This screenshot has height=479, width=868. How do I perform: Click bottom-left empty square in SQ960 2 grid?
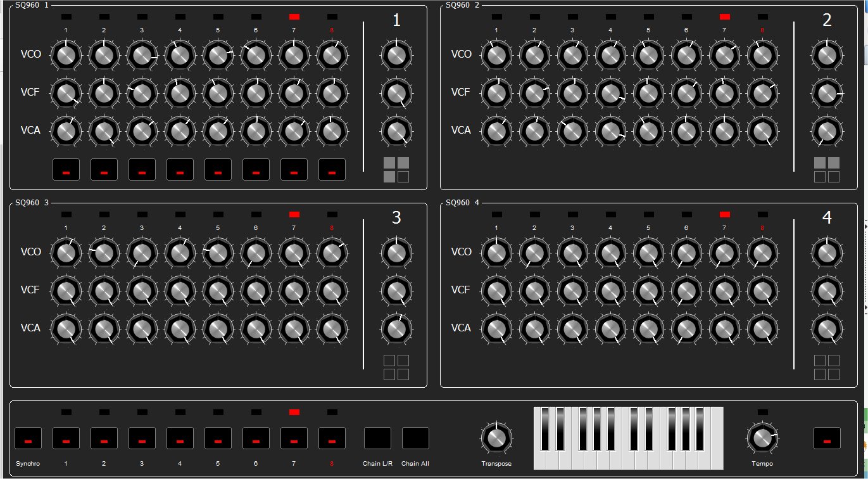(820, 177)
